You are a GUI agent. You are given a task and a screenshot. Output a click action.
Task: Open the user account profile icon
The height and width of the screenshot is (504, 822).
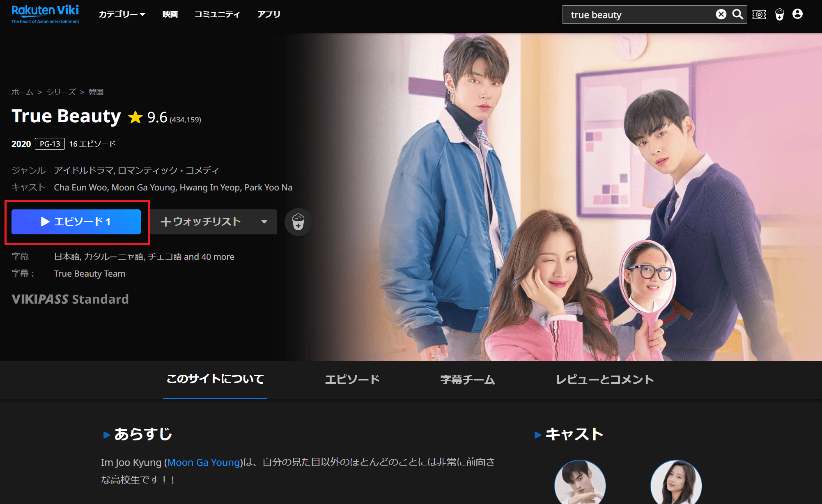pyautogui.click(x=797, y=14)
